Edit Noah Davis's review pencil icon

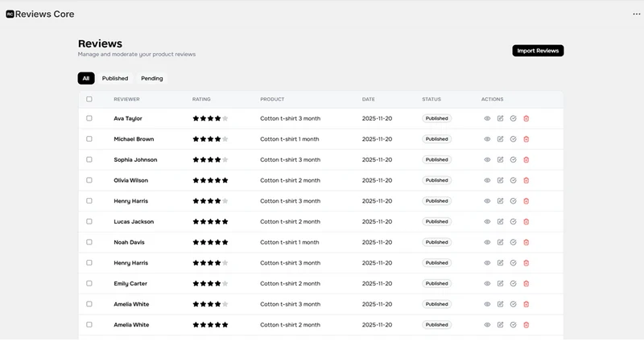point(500,242)
